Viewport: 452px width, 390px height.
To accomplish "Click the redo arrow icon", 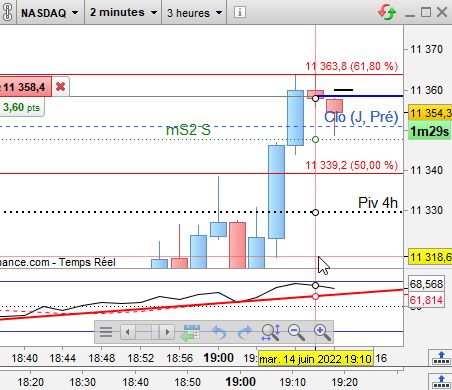I will 245,332.
